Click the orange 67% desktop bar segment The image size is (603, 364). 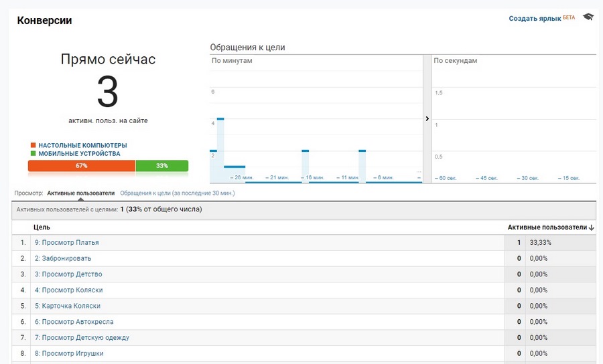82,166
